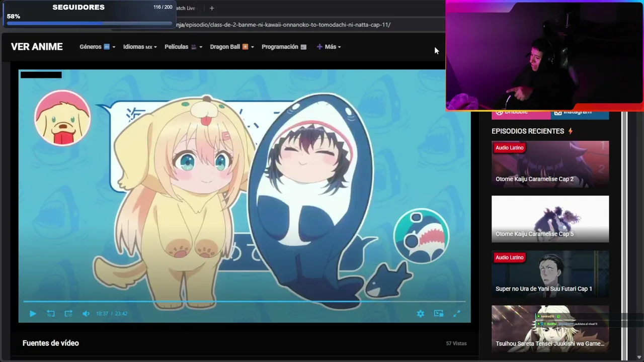Expand the Dragon Ball dropdown menu
The height and width of the screenshot is (362, 644).
(x=232, y=47)
